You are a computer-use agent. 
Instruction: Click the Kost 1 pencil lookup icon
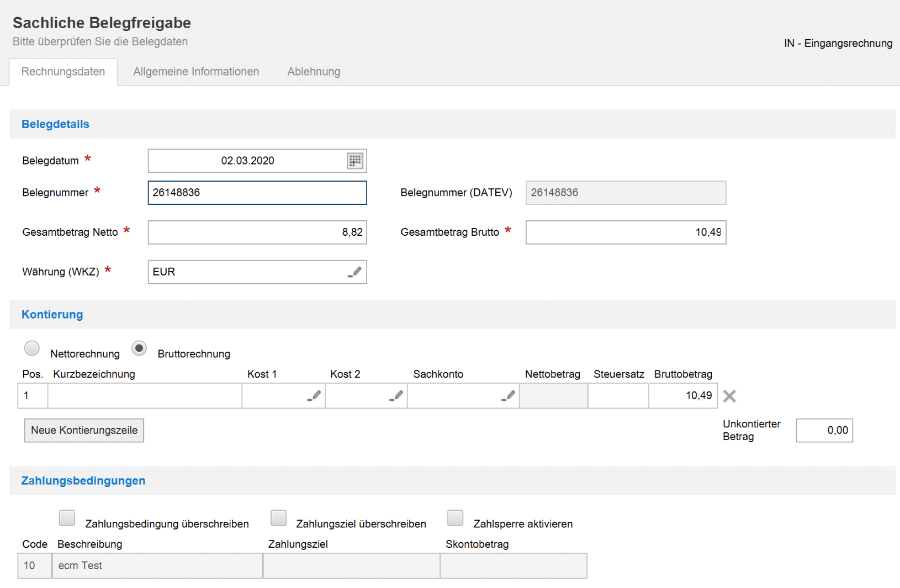point(314,395)
